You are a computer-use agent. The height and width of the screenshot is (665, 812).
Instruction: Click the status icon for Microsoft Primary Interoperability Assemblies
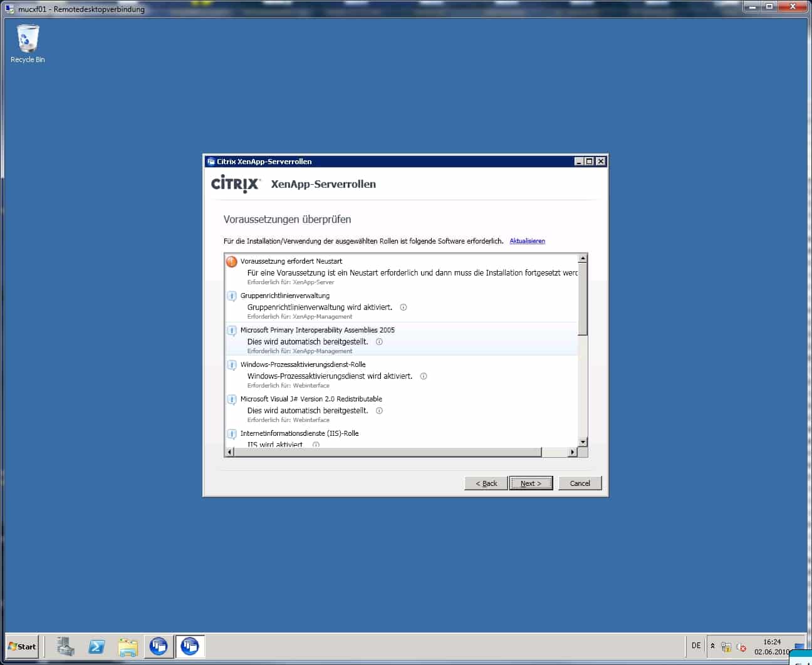232,331
